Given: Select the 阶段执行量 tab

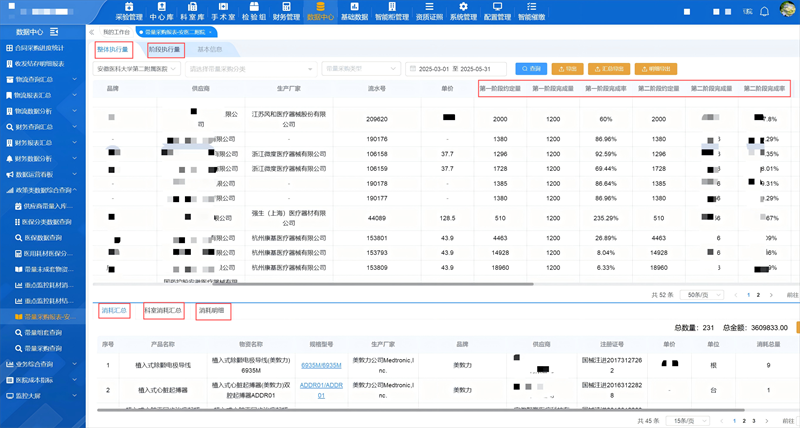Looking at the screenshot, I should tap(164, 49).
